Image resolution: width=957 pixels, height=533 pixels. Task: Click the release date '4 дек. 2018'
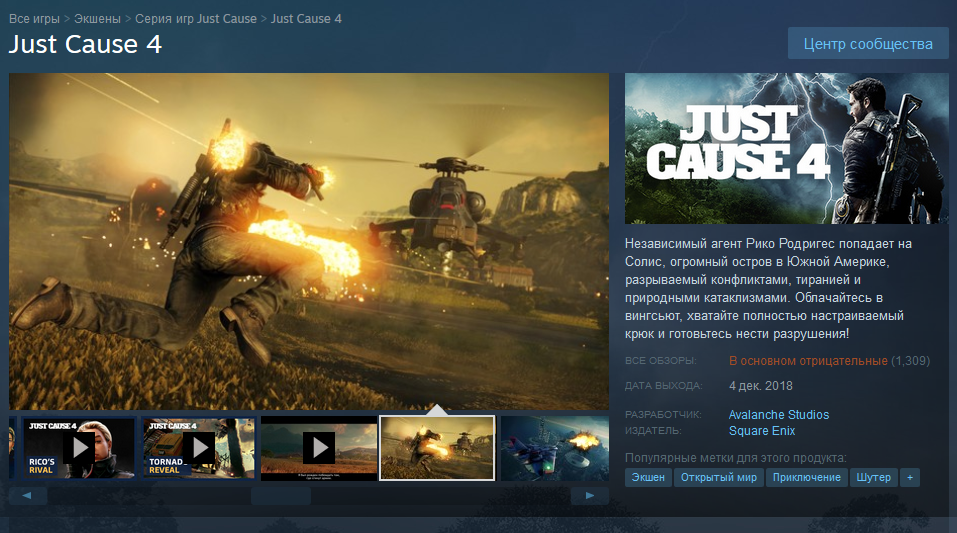[760, 386]
